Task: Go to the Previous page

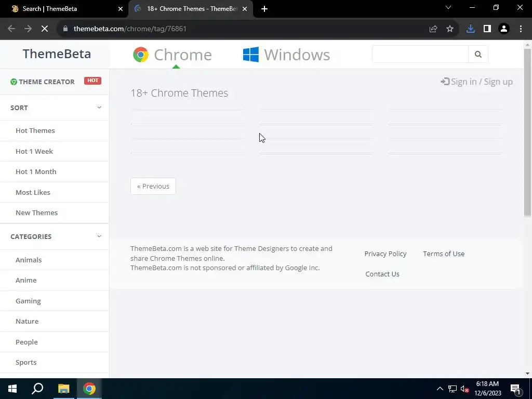Action: [153, 187]
